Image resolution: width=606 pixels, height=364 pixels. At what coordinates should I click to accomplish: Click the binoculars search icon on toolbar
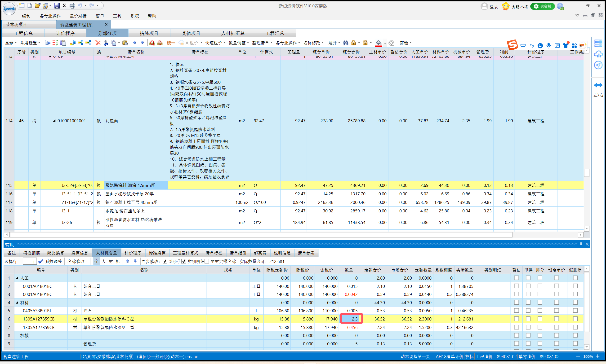(346, 43)
